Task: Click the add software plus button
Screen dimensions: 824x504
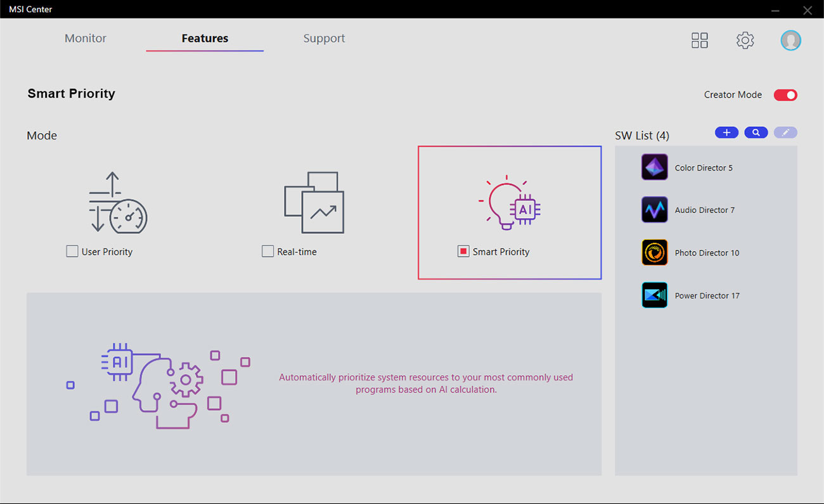Action: 726,132
